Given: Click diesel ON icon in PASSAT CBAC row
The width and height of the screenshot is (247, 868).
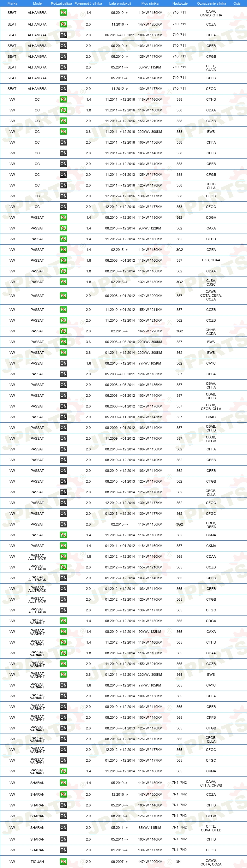Looking at the screenshot, I should pyautogui.click(x=63, y=417).
